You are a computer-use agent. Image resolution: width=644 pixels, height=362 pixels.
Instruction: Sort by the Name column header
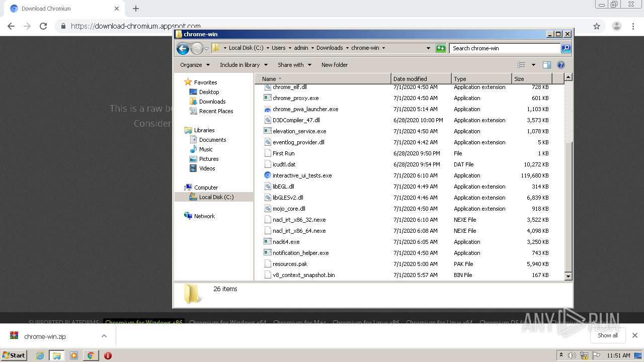point(323,79)
